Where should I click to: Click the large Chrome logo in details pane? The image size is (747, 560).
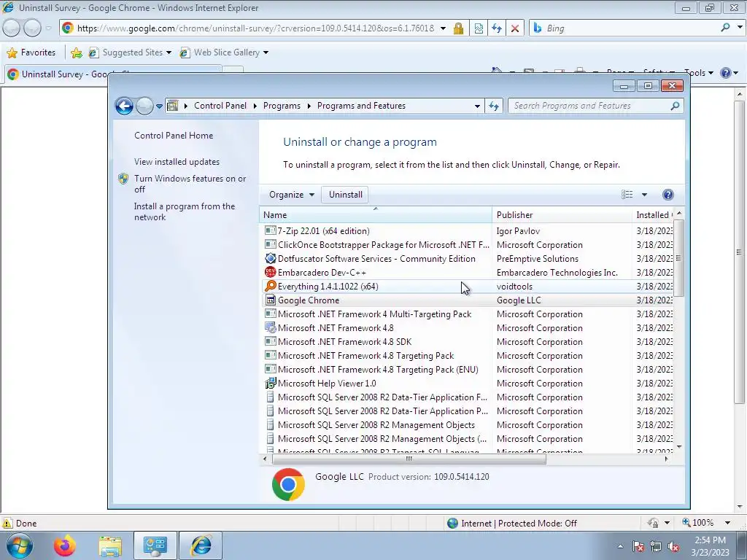[288, 484]
